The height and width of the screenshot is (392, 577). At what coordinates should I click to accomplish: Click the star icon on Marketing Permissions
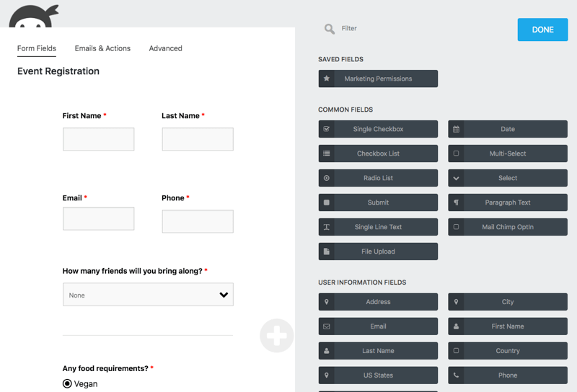coord(327,79)
